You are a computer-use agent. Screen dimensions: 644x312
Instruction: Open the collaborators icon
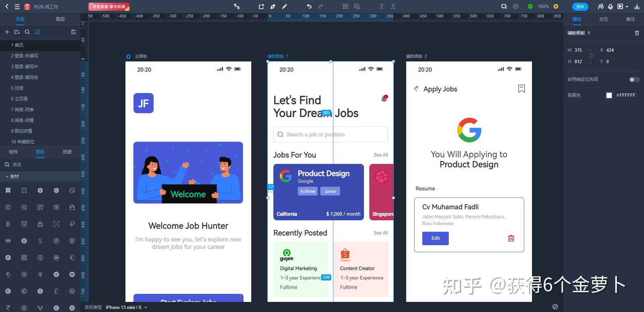pos(601,6)
